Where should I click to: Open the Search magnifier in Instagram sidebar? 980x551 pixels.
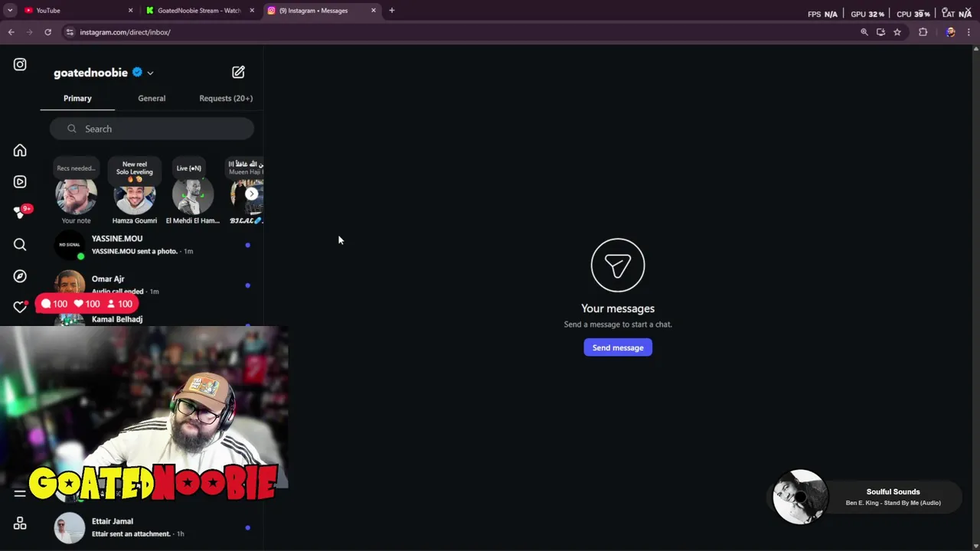(20, 245)
